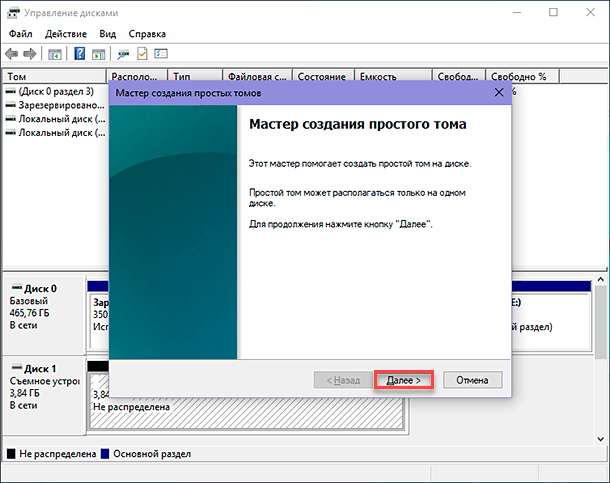Open the Действие menu
This screenshot has height=483, width=610.
66,34
